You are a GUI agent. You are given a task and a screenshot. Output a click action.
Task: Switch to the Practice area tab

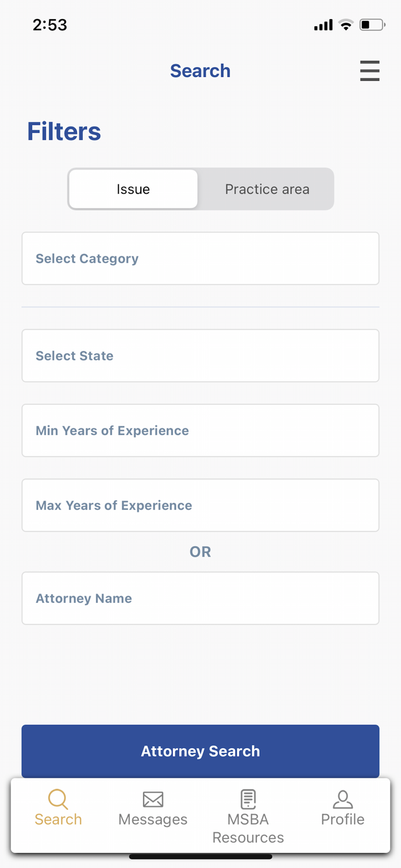click(267, 189)
